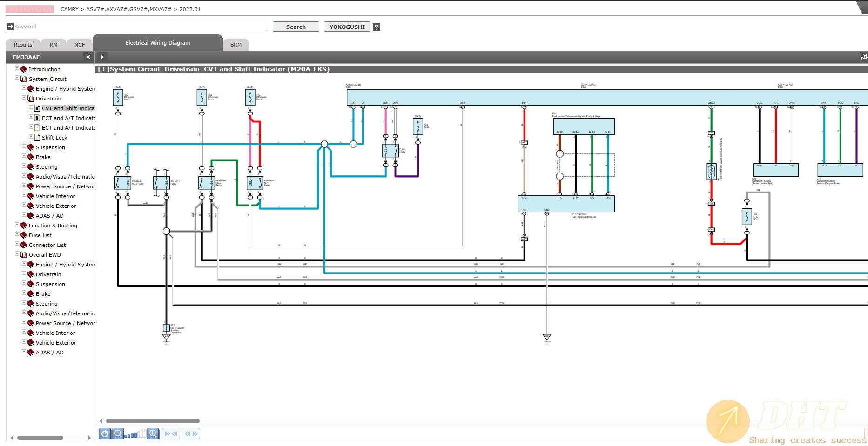Screen dimensions: 868x446
Task: Click the reset/rotate view icon
Action: pos(105,433)
